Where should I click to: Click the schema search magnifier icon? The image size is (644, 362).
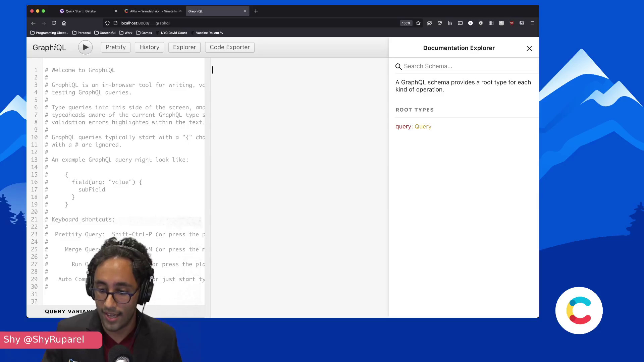point(398,66)
